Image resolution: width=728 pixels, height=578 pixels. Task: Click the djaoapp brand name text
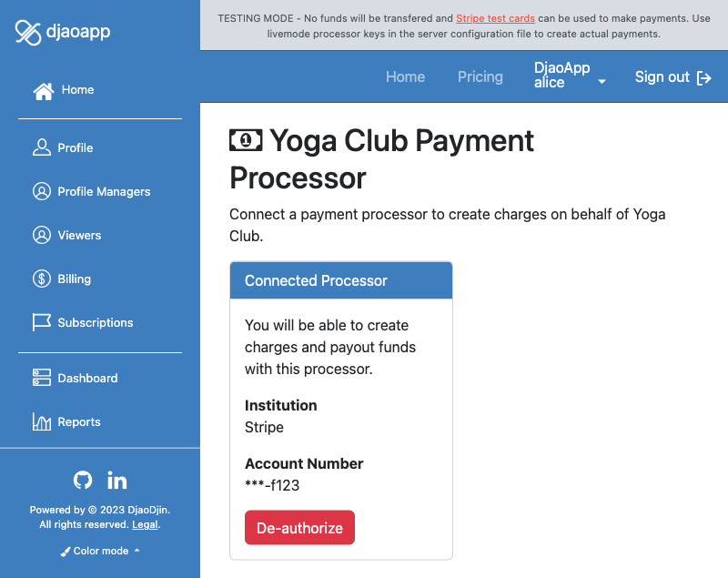pyautogui.click(x=78, y=32)
